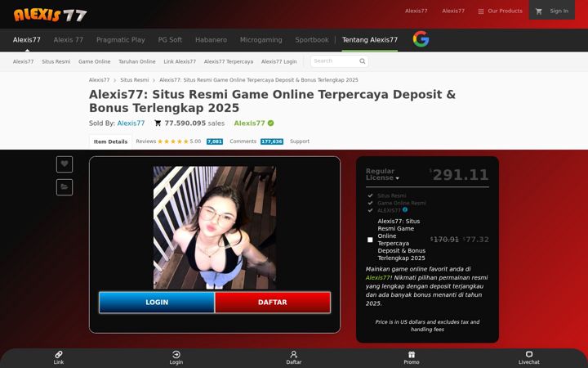Click the Alexis 77 main nav item
Image resolution: width=588 pixels, height=368 pixels.
click(69, 40)
